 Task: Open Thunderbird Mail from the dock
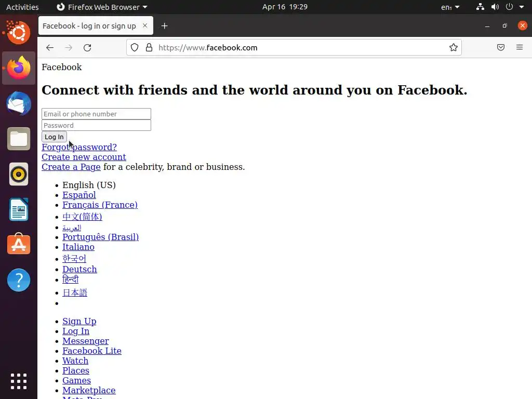point(19,103)
